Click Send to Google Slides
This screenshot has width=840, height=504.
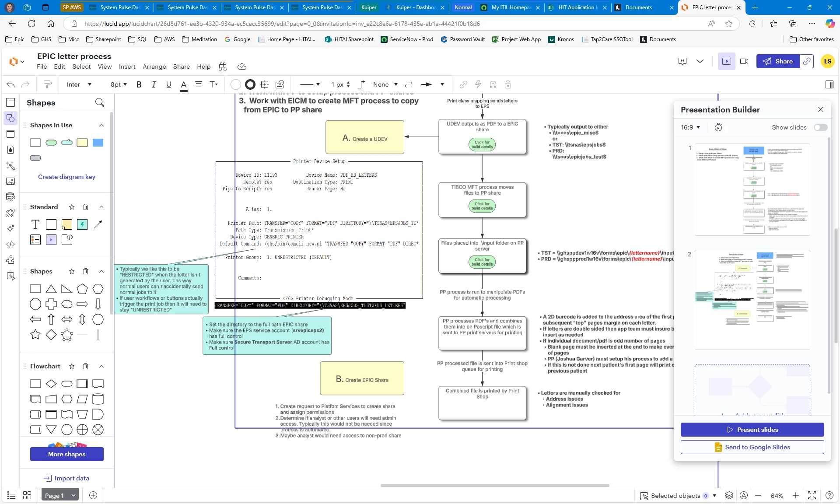[752, 447]
